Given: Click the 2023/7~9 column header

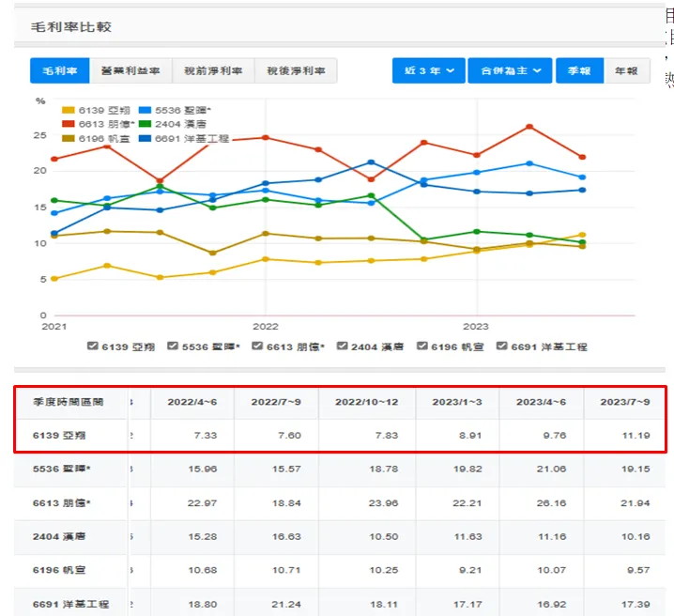Looking at the screenshot, I should [625, 402].
